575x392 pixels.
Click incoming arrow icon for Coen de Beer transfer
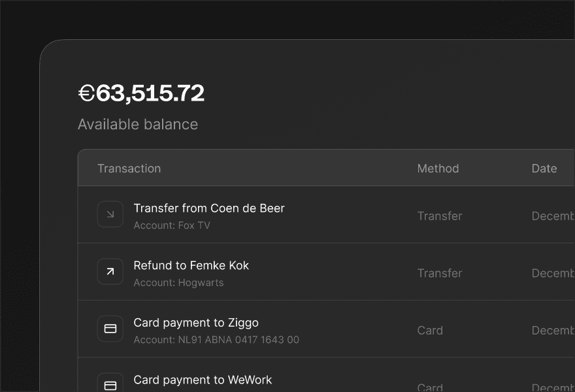click(110, 214)
